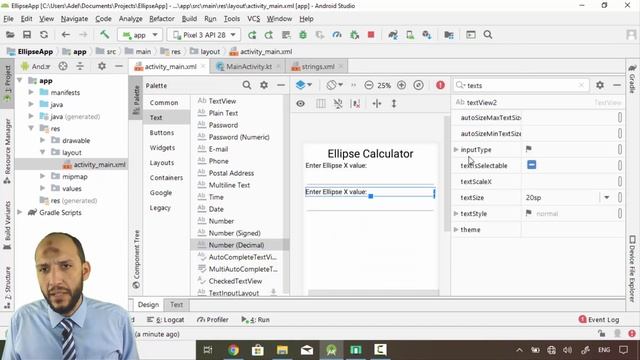Open Chrome from the taskbar
This screenshot has width=640, height=360.
233,350
